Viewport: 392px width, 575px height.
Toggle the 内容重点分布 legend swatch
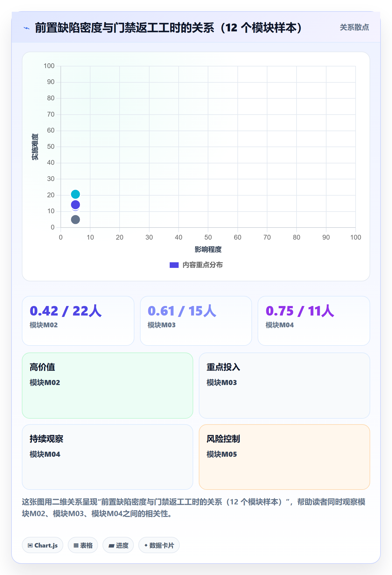point(174,265)
